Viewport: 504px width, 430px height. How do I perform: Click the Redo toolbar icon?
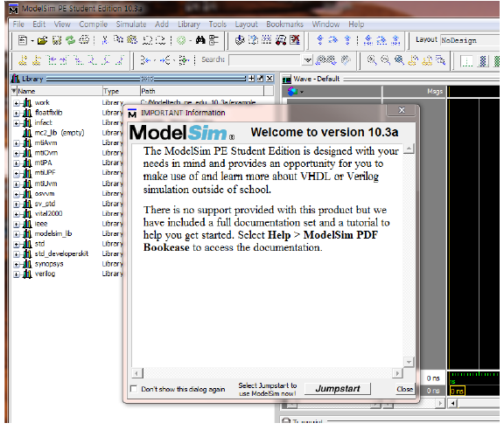pyautogui.click(x=160, y=40)
